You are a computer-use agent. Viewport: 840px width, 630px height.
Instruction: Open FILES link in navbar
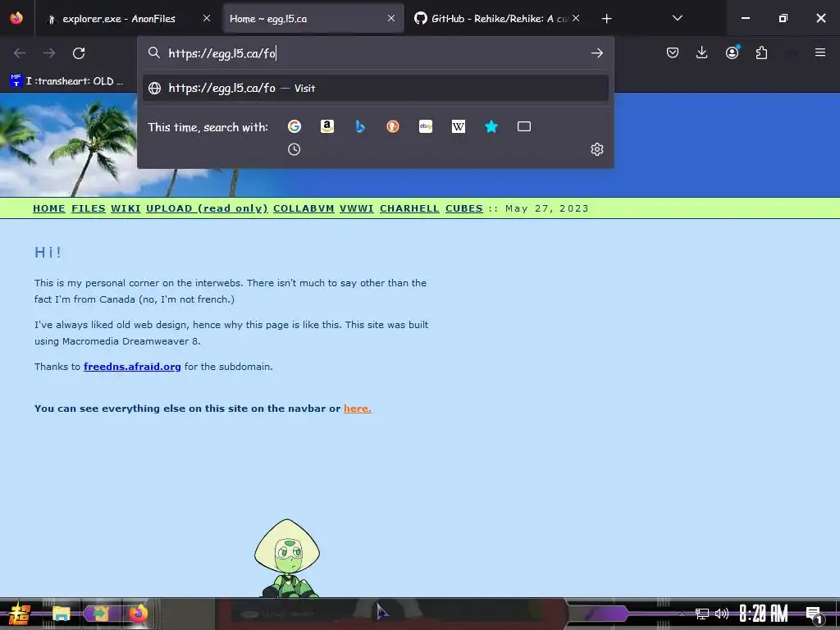point(89,208)
